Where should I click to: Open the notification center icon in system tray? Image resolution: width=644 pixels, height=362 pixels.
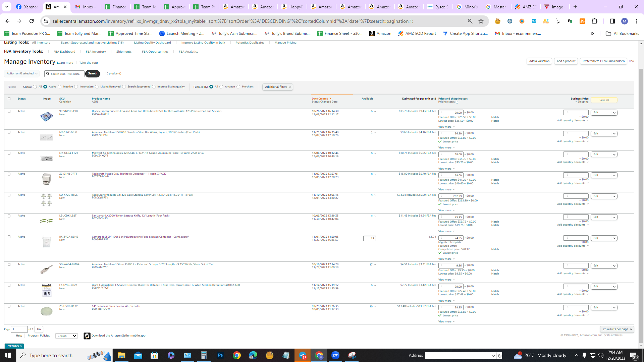pos(634,355)
